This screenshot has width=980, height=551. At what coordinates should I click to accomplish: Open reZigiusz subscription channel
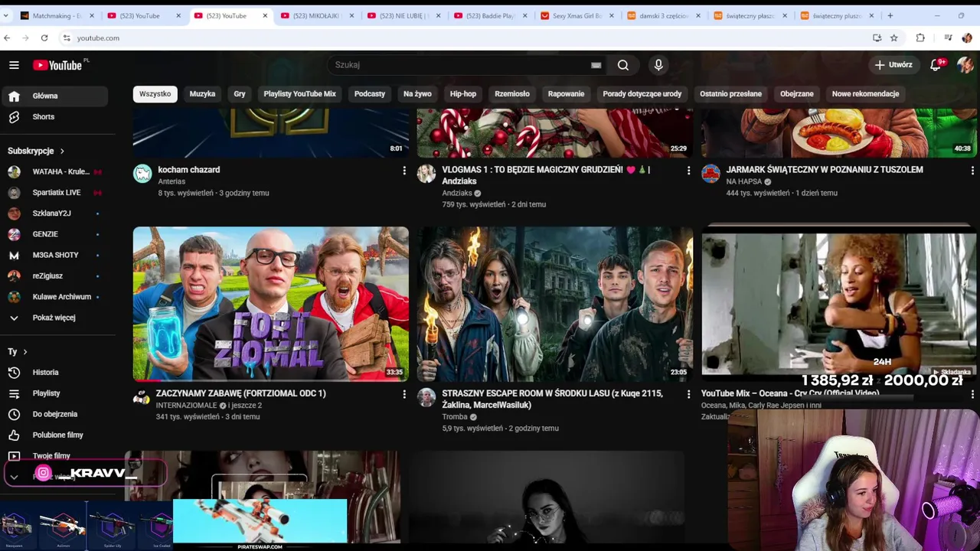tap(54, 275)
